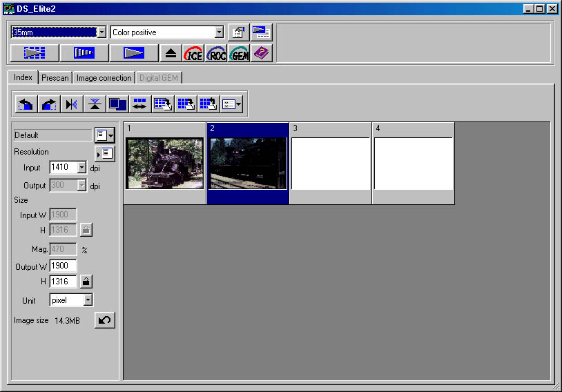Click the reset button beside Image size
The height and width of the screenshot is (392, 562).
pos(105,320)
